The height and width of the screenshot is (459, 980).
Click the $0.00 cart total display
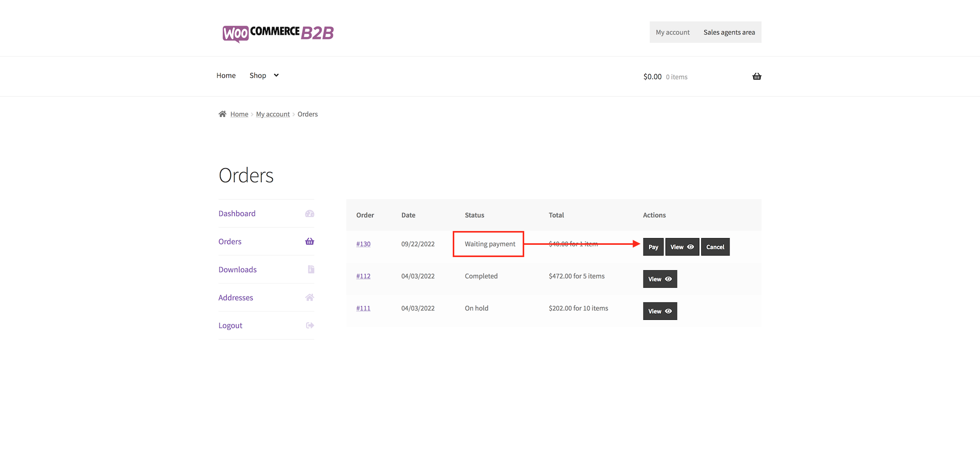click(652, 76)
